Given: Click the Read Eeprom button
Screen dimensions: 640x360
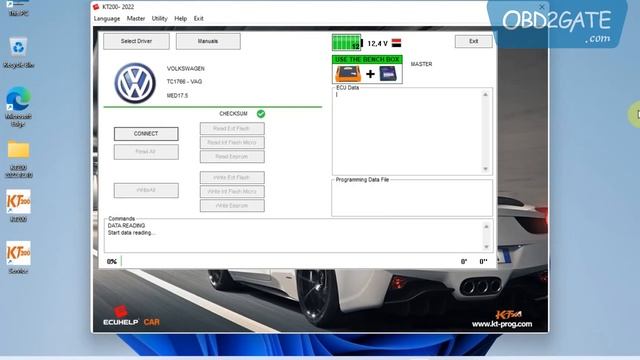Looking at the screenshot, I should point(232,157).
